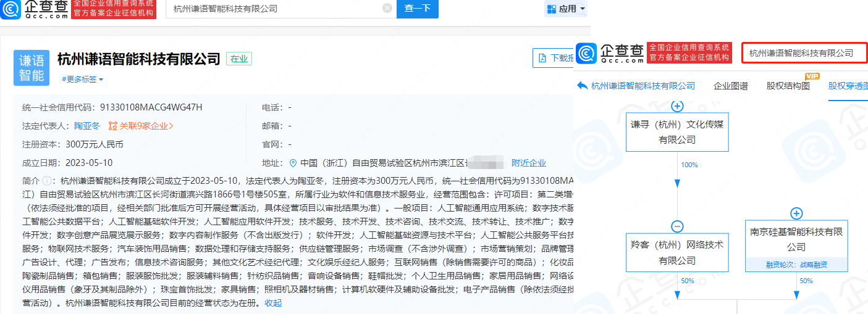Viewport: 868px width, 314px height.
Task: Click the Qcc logo in right window
Action: (610, 53)
